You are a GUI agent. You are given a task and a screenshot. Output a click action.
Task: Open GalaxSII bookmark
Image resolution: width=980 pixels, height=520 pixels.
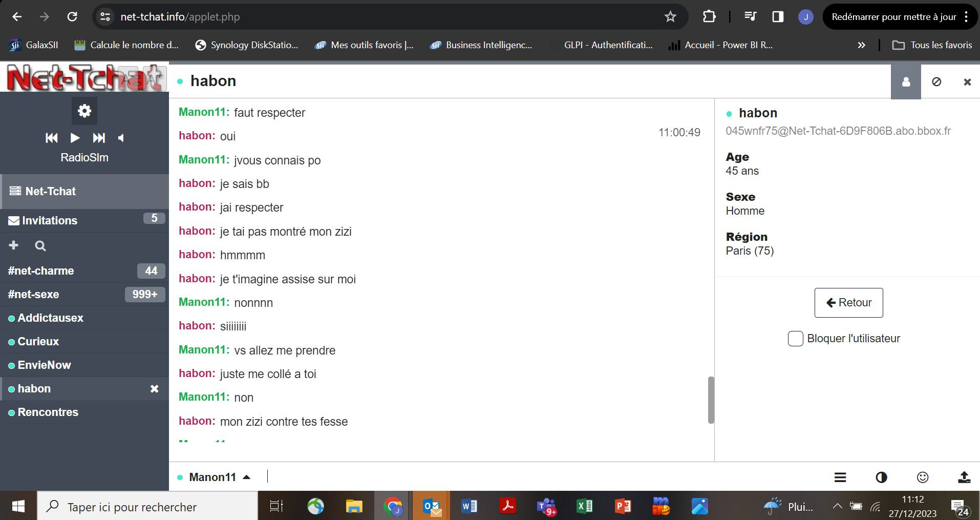34,45
